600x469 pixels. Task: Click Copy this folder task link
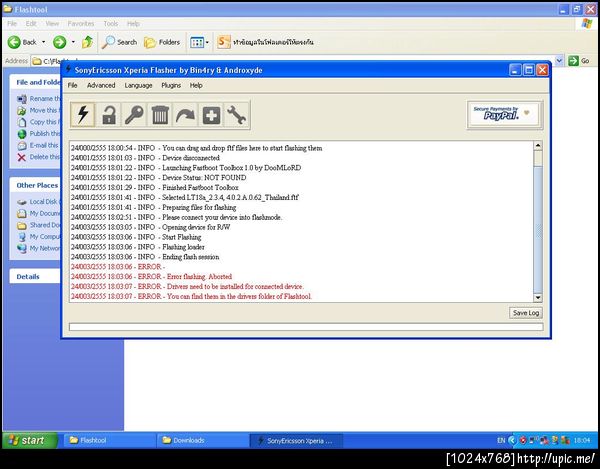coord(39,122)
